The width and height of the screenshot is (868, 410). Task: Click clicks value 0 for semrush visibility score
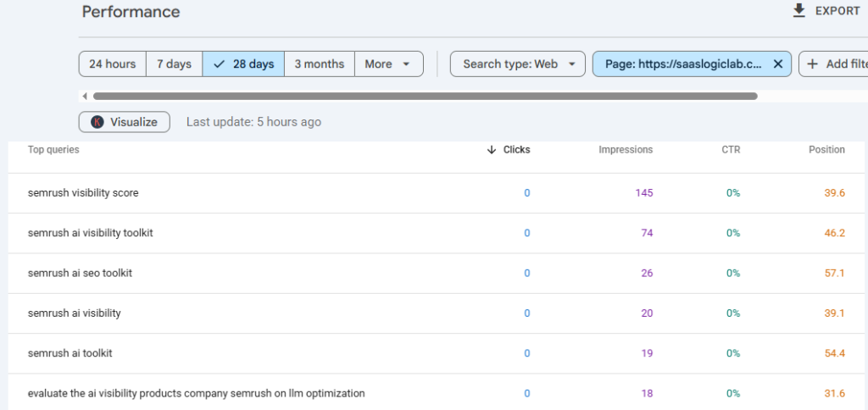pyautogui.click(x=527, y=193)
